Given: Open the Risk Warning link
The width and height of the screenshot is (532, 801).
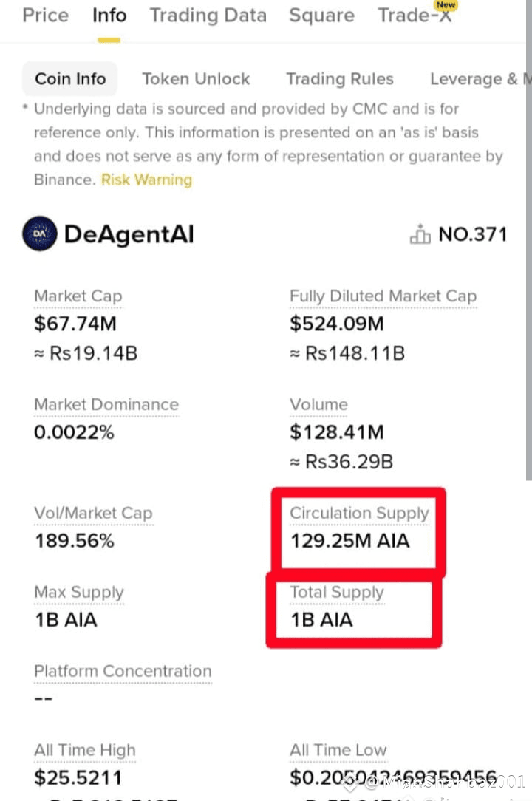Looking at the screenshot, I should [147, 180].
